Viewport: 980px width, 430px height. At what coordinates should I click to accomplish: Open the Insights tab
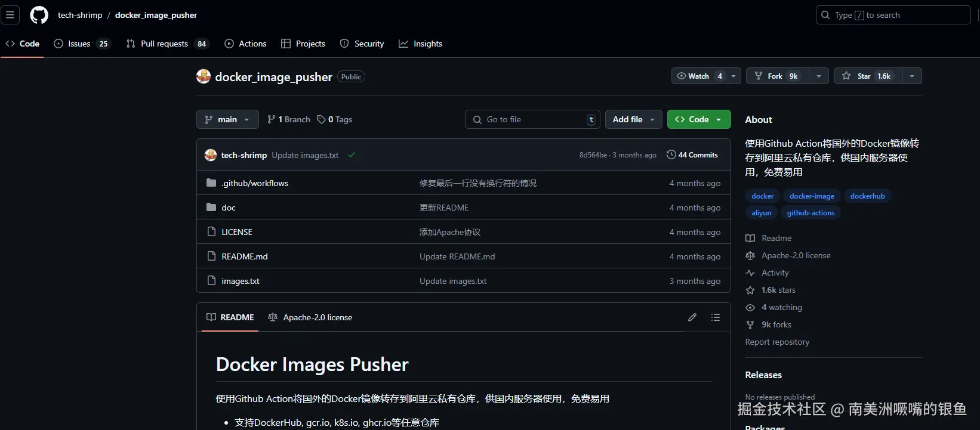pyautogui.click(x=421, y=44)
